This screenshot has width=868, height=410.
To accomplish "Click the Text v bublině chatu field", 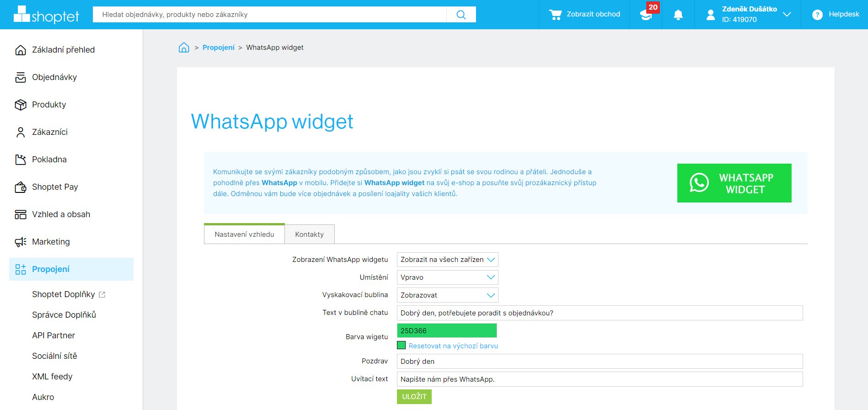I will (x=600, y=313).
